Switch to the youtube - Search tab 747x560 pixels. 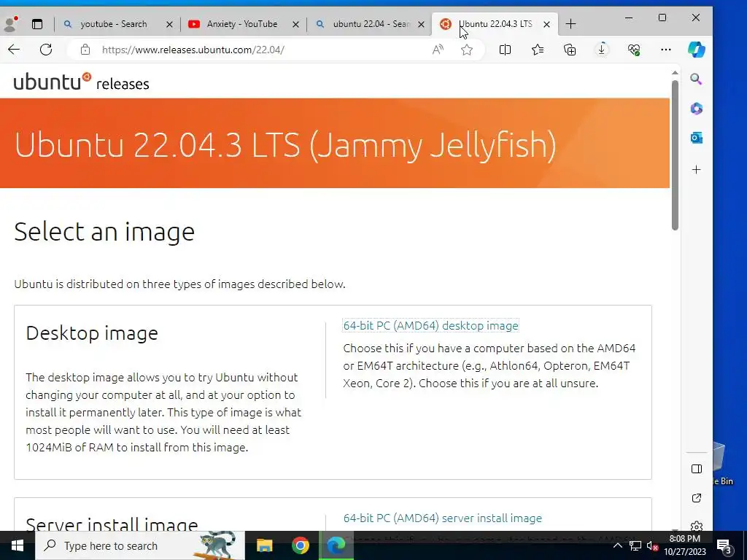[x=117, y=24]
